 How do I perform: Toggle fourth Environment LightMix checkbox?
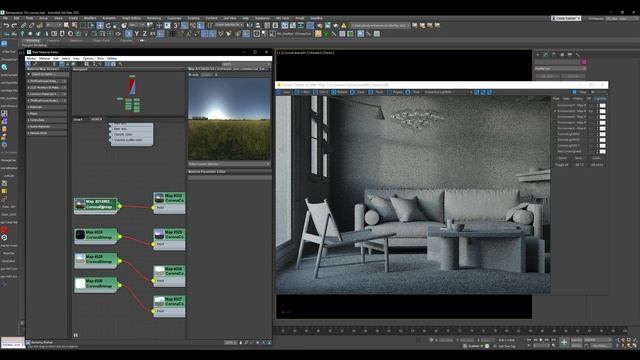pyautogui.click(x=555, y=122)
